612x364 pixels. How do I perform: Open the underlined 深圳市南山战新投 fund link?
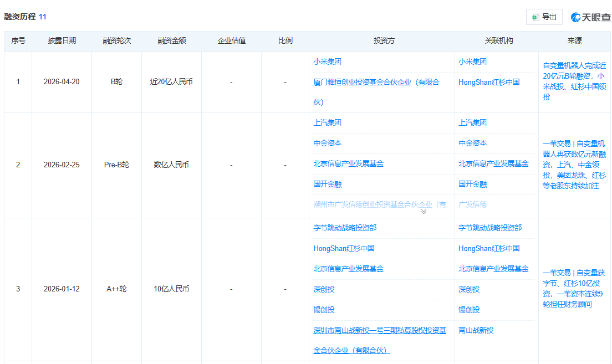[379, 331]
